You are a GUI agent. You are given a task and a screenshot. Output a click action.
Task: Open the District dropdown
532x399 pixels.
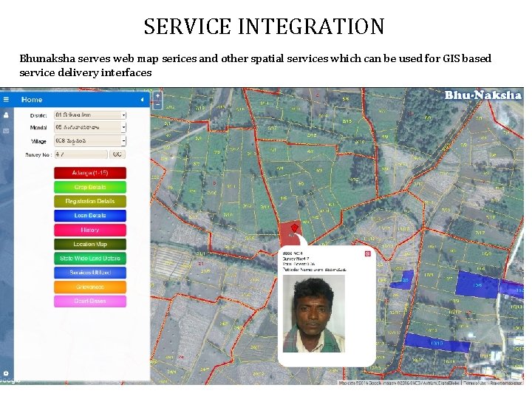click(x=90, y=115)
